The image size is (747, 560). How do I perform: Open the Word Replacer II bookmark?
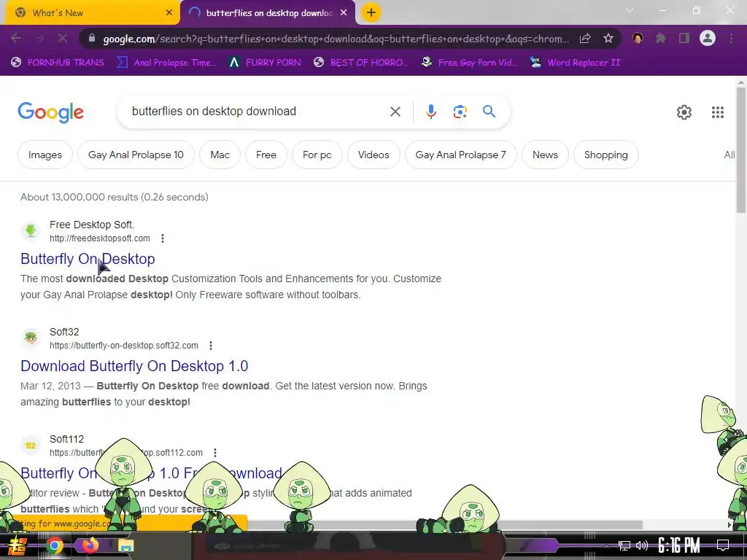click(x=576, y=63)
